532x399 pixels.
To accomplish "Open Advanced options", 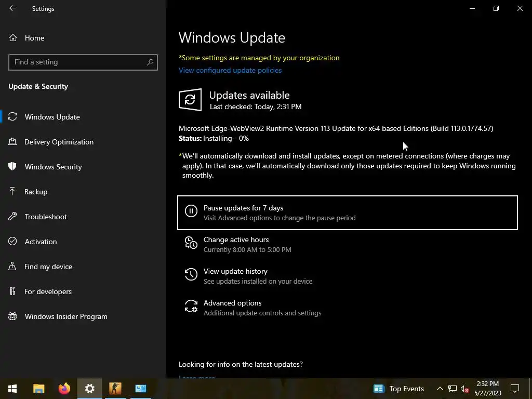I will click(x=348, y=308).
